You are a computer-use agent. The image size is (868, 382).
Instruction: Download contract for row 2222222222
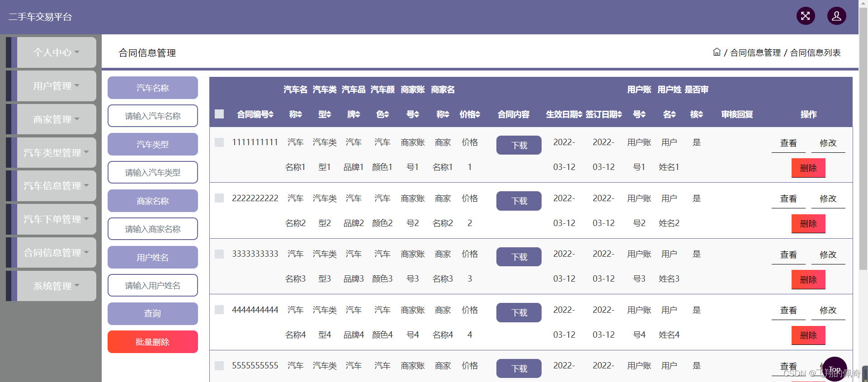pyautogui.click(x=519, y=201)
